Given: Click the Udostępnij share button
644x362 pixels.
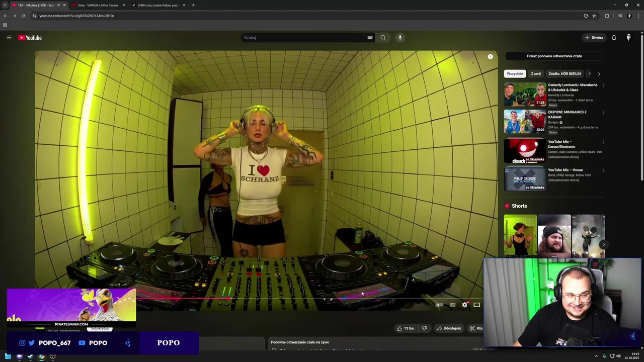Looking at the screenshot, I should pyautogui.click(x=449, y=328).
